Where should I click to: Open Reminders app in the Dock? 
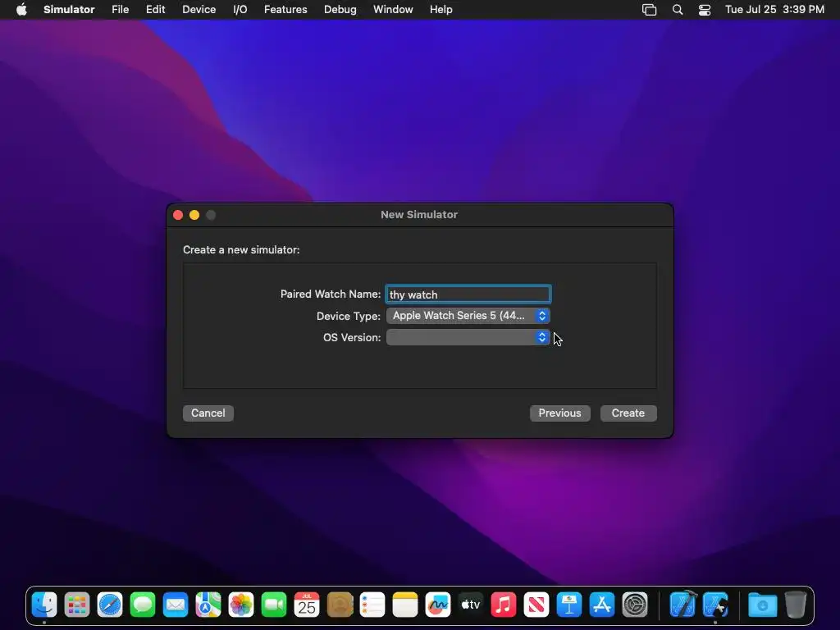point(372,605)
